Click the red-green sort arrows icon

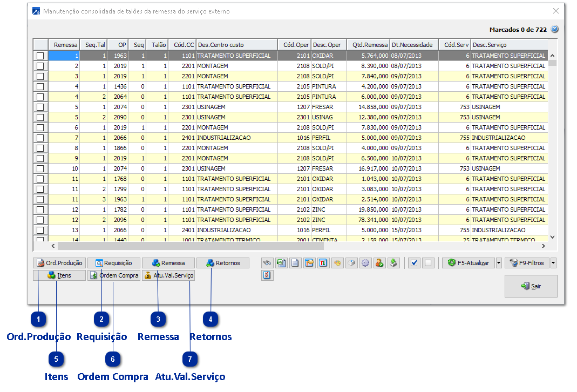(x=323, y=263)
